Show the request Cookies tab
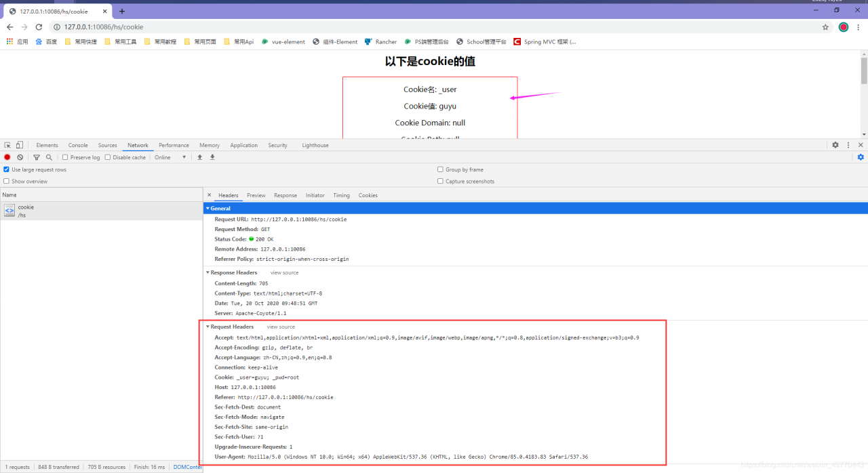This screenshot has width=868, height=473. tap(368, 195)
